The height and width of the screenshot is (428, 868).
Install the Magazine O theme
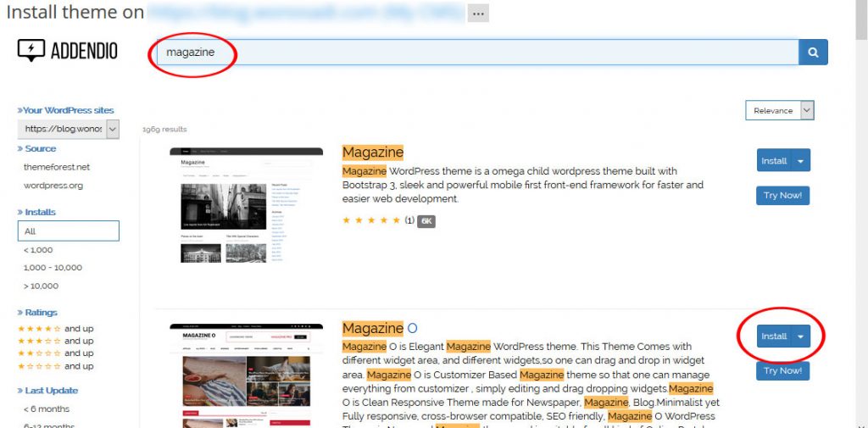[774, 336]
